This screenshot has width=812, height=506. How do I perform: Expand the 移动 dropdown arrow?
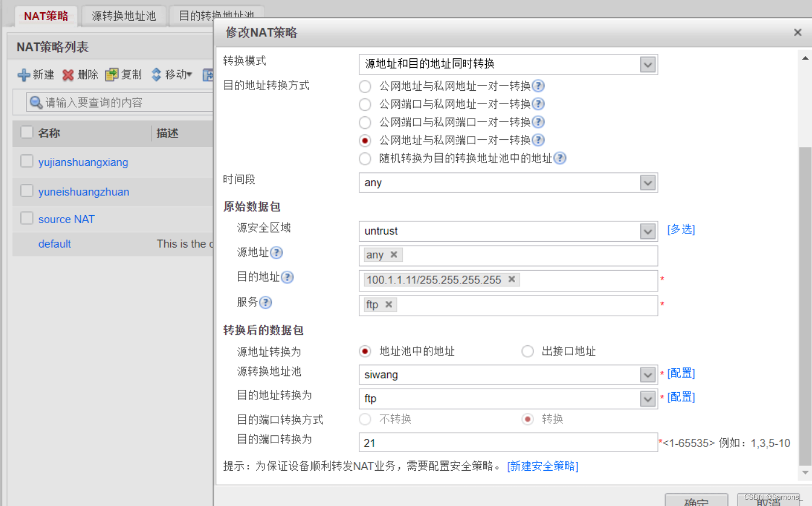(189, 75)
